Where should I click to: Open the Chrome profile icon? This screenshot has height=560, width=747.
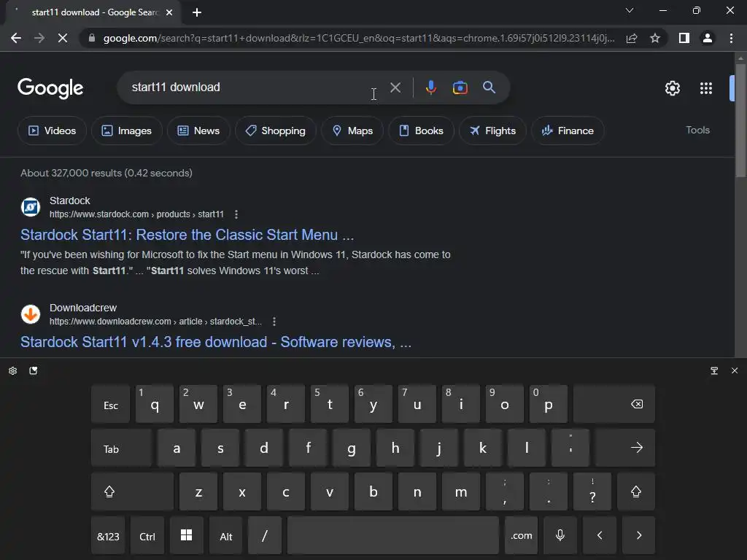[708, 38]
